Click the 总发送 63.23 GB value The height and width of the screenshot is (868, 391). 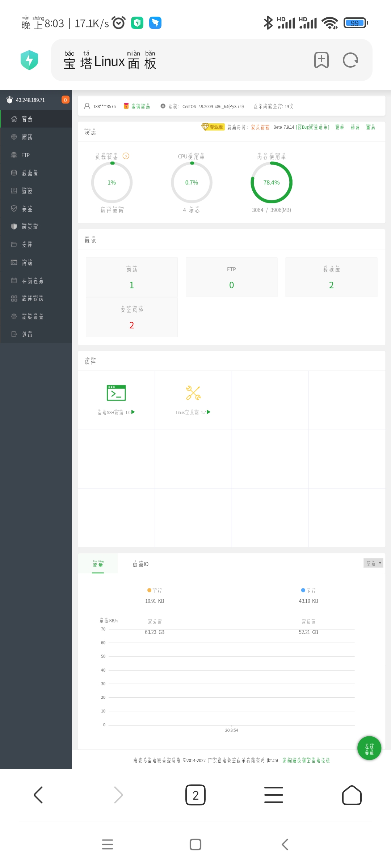point(155,632)
